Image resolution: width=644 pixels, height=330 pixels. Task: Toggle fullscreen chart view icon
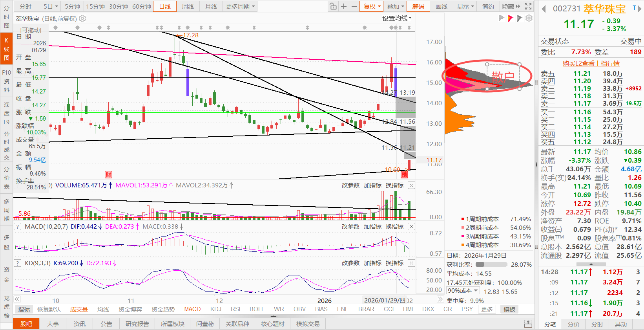(528, 6)
